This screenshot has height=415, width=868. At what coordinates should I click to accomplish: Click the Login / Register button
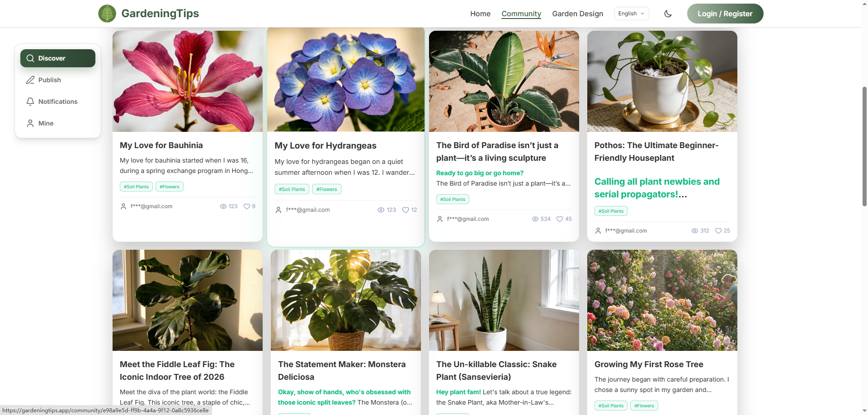click(x=725, y=14)
